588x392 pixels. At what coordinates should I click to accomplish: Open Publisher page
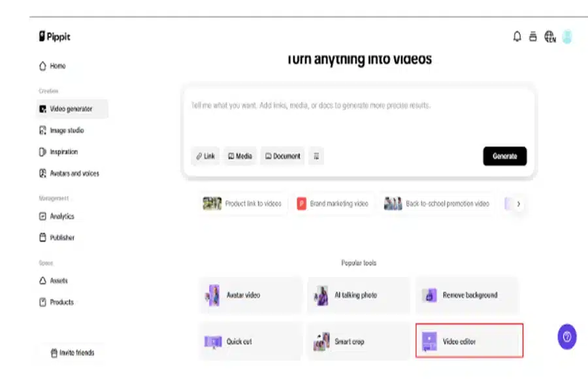click(x=57, y=238)
